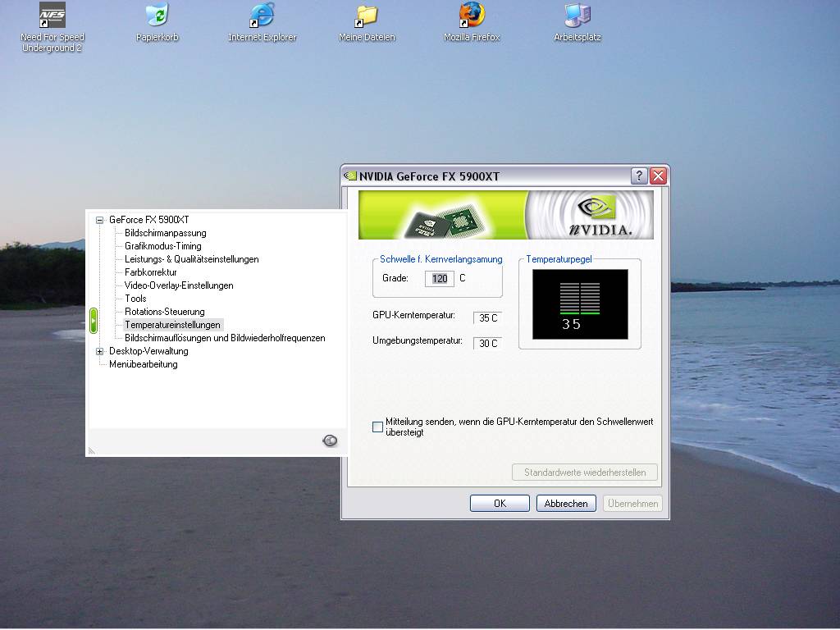The height and width of the screenshot is (630, 840).
Task: Collapse the GeForce FX 5900XT tree node
Action: (99, 220)
